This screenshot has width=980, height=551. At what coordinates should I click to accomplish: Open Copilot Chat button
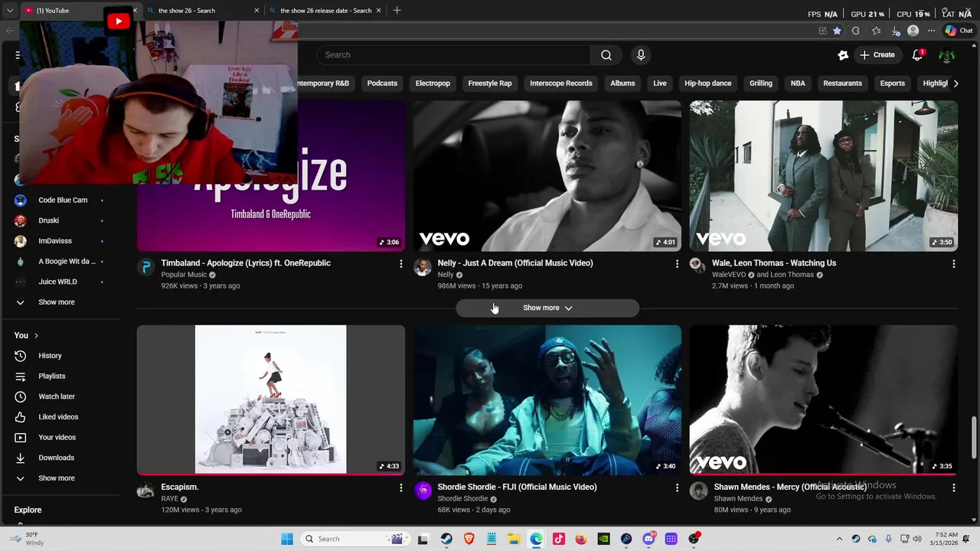[959, 31]
